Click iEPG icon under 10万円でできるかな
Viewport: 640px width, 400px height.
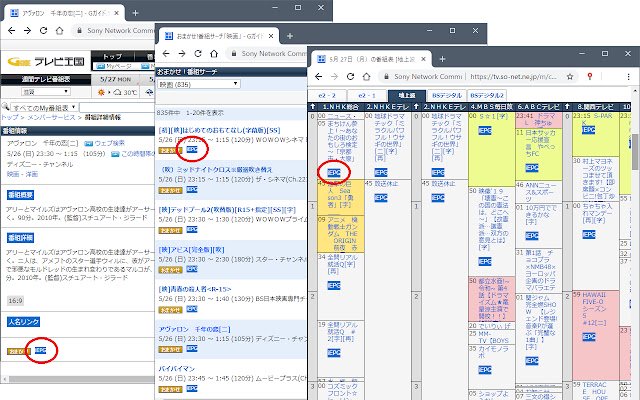pos(532,236)
